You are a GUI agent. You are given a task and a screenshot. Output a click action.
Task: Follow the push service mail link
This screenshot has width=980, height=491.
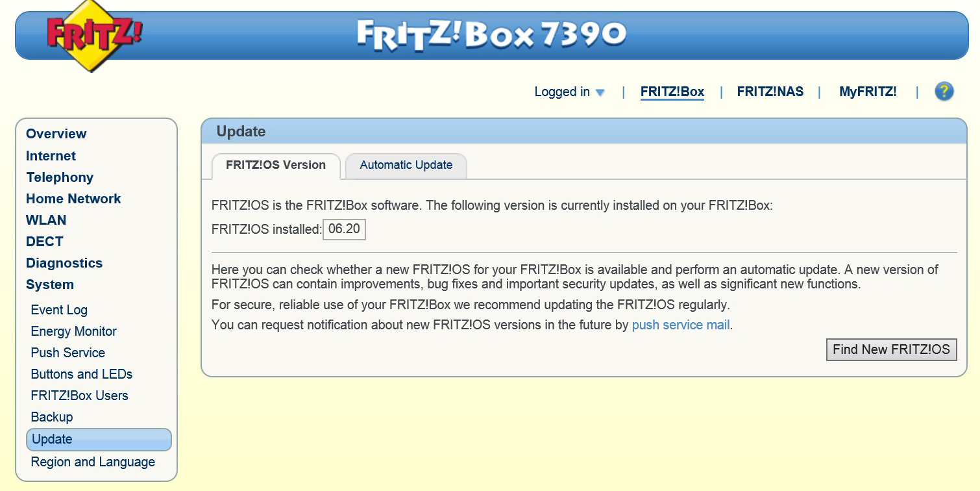681,325
